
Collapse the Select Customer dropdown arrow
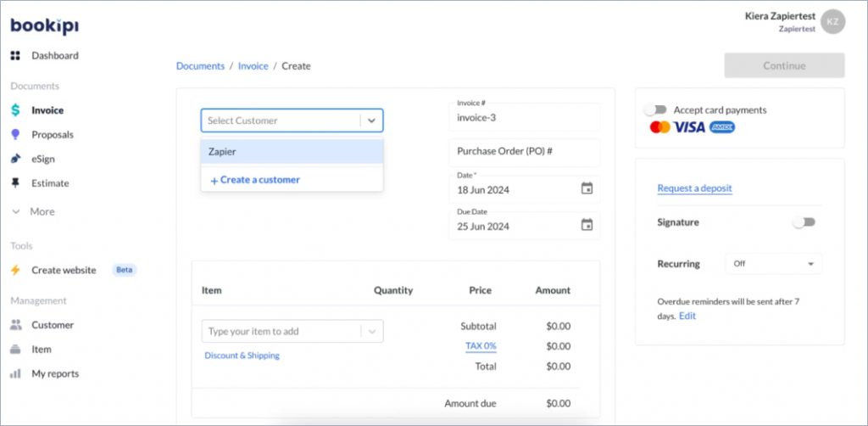(x=371, y=121)
